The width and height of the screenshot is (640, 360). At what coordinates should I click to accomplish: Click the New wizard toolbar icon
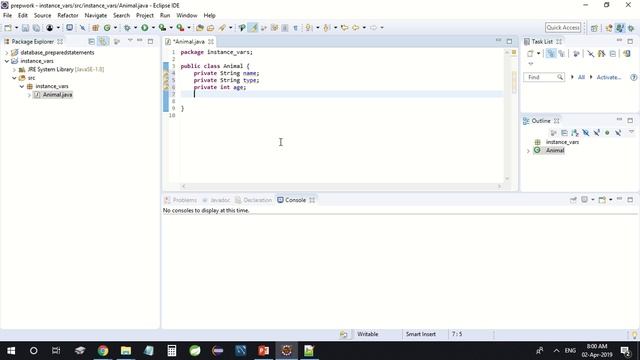(x=8, y=28)
